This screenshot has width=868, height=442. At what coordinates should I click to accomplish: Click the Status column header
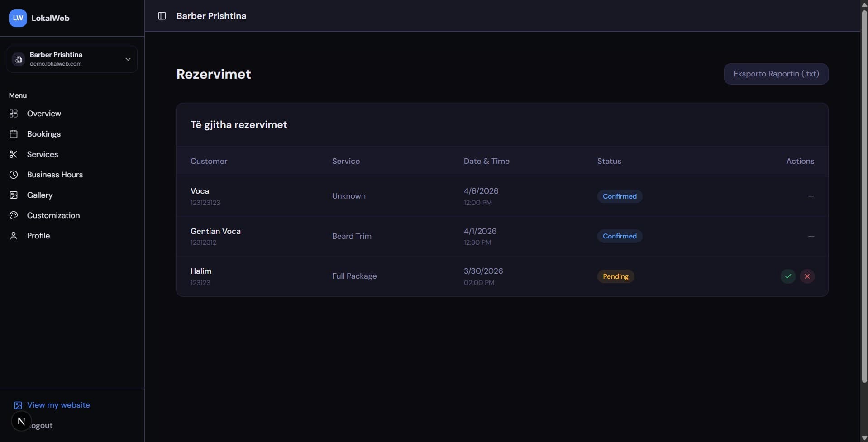point(609,161)
